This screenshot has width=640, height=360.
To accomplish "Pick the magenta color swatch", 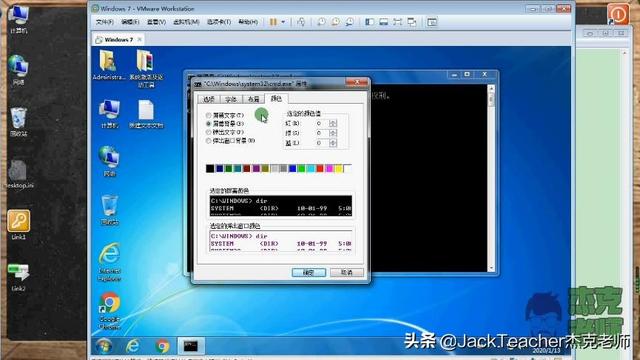I will click(x=329, y=168).
